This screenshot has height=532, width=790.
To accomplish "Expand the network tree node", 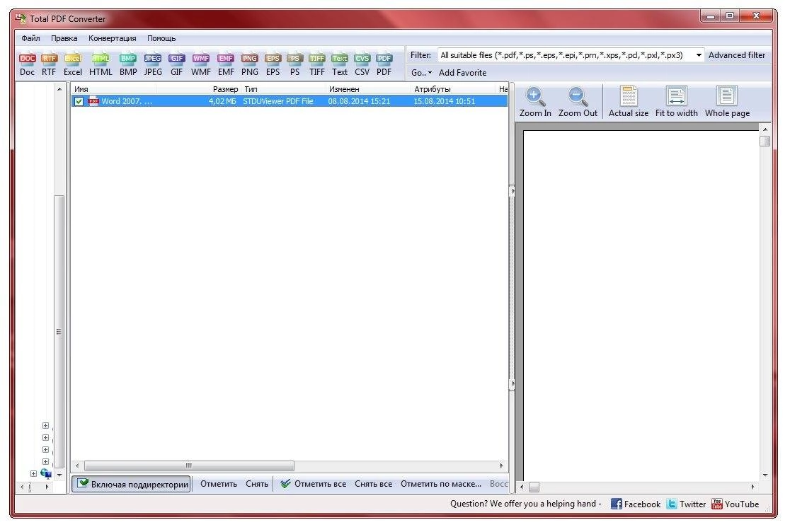I will [33, 473].
